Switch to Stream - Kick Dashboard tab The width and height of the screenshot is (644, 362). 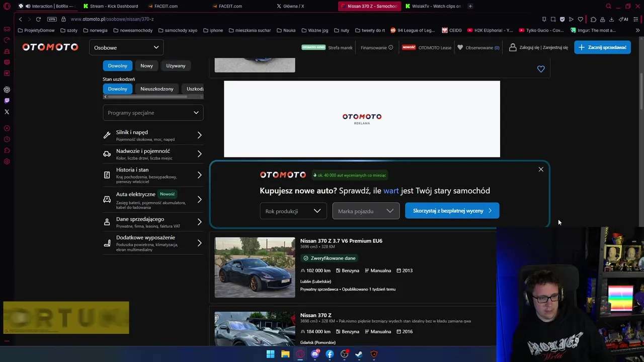pyautogui.click(x=111, y=6)
